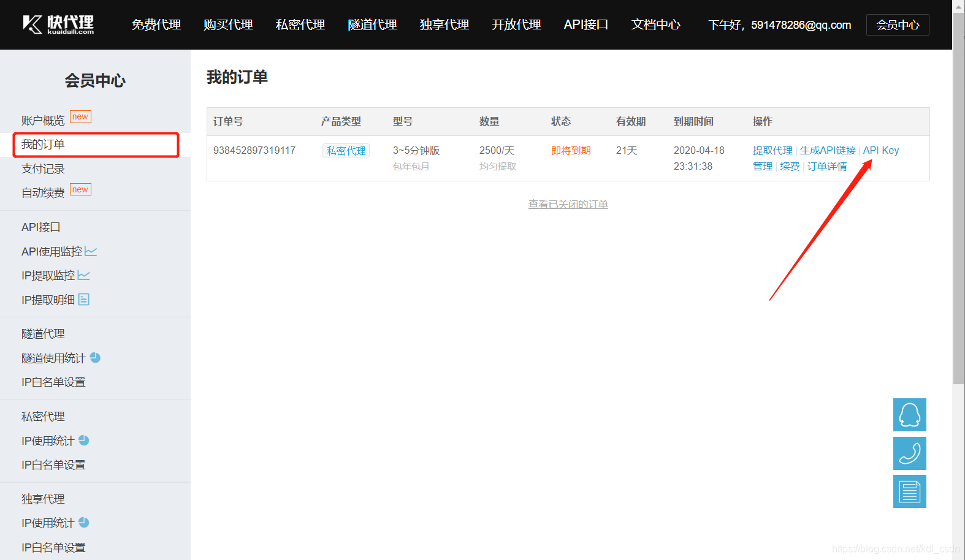Screen dimensions: 965x560
Task: Select 独享代理 in top navigation
Action: [444, 25]
